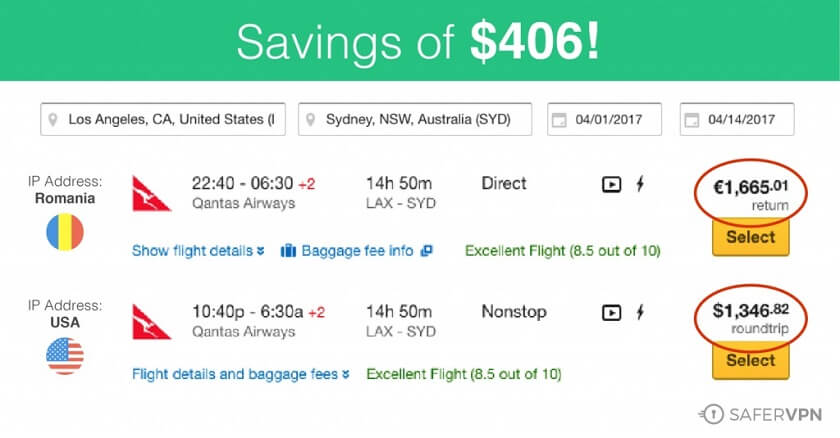Click the USA flag icon
The image size is (840, 438).
point(65,356)
